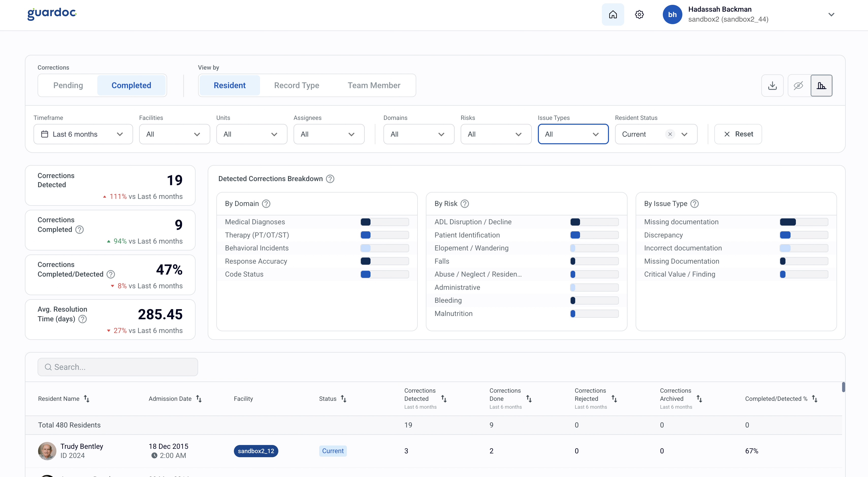Expand the user account chevron top right

point(831,14)
